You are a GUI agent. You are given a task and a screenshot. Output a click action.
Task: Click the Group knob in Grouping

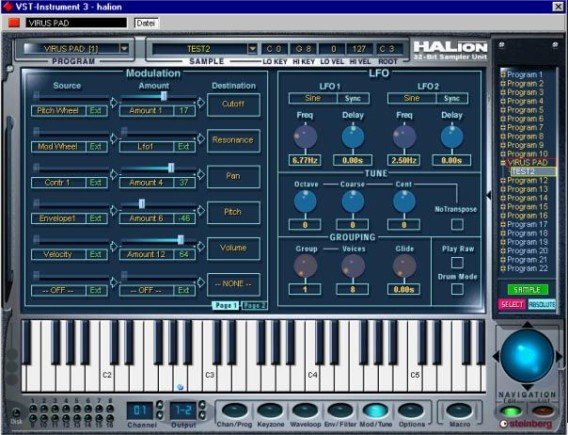(x=305, y=265)
